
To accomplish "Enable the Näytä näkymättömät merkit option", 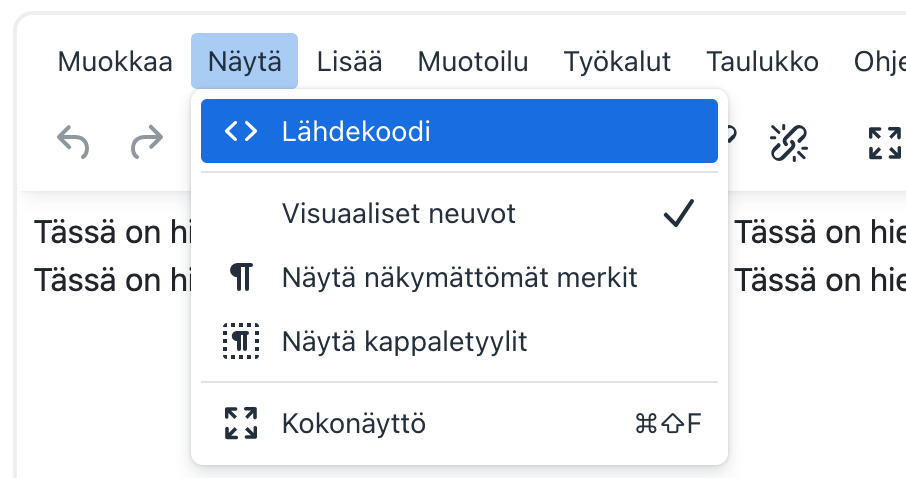I will point(459,277).
